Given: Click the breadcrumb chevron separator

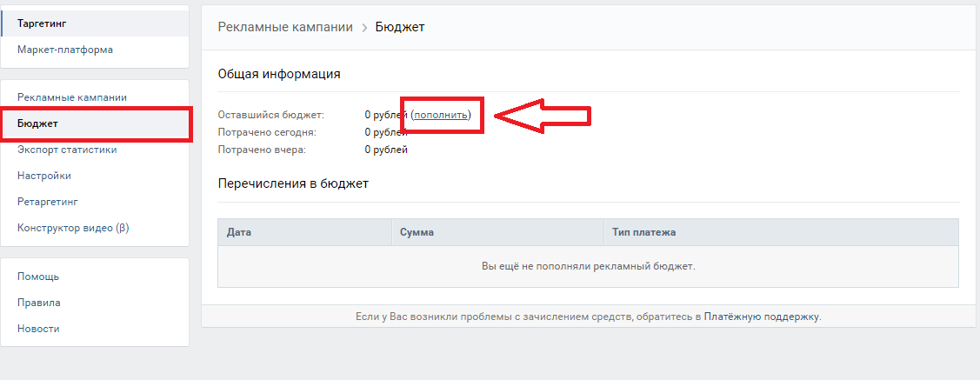Looking at the screenshot, I should pos(364,28).
